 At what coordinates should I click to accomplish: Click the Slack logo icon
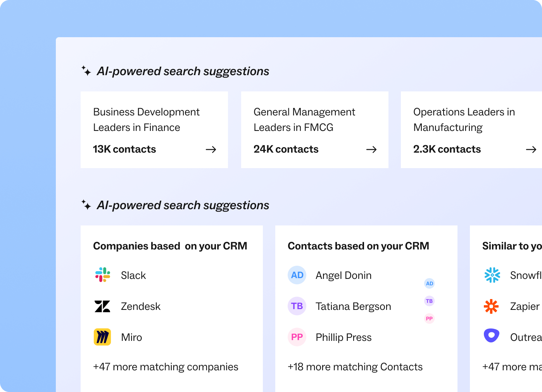[103, 275]
